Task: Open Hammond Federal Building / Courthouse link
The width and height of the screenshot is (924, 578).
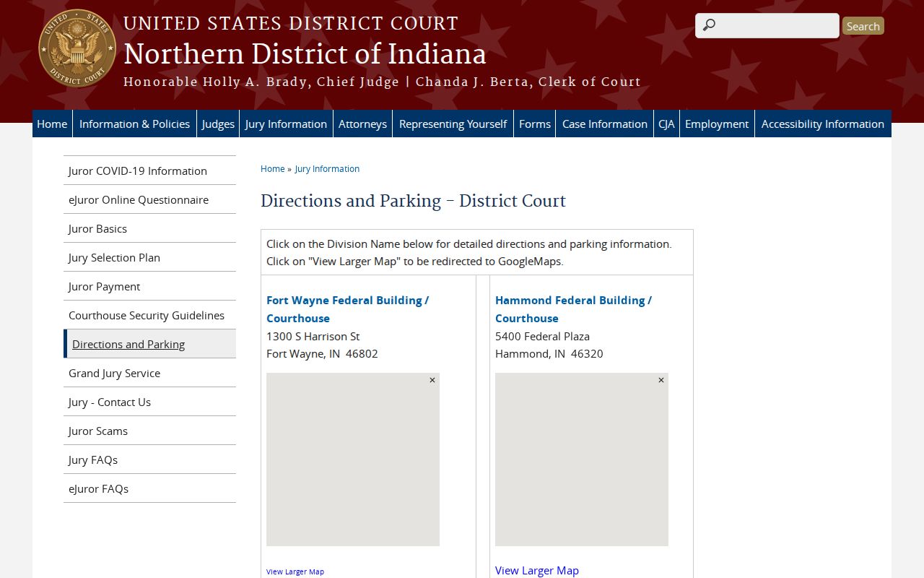Action: pos(573,309)
